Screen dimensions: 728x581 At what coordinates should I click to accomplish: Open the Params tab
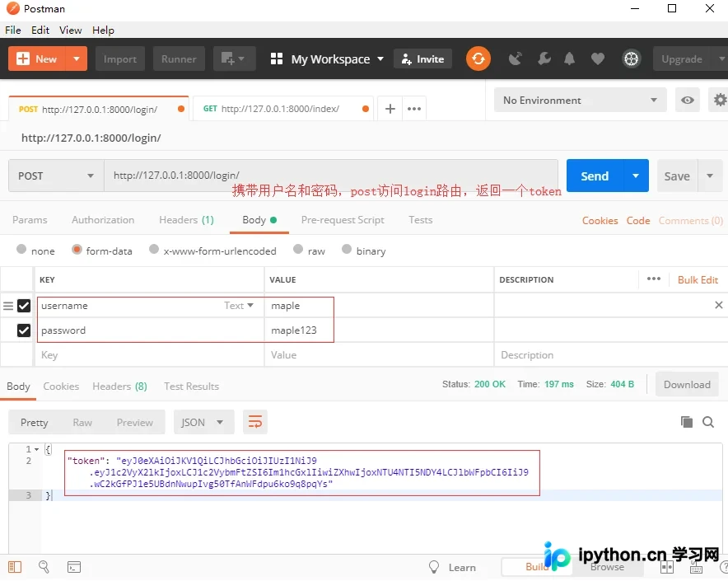(x=30, y=220)
